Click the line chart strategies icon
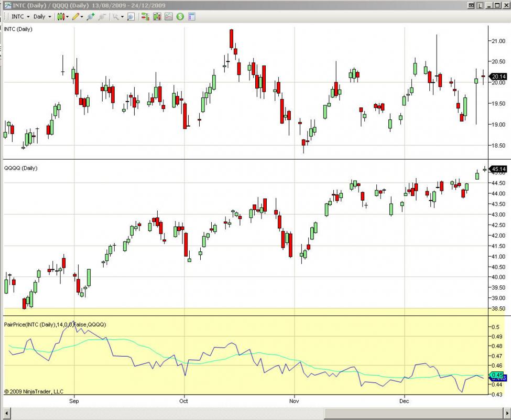The image size is (511, 420). point(168,17)
